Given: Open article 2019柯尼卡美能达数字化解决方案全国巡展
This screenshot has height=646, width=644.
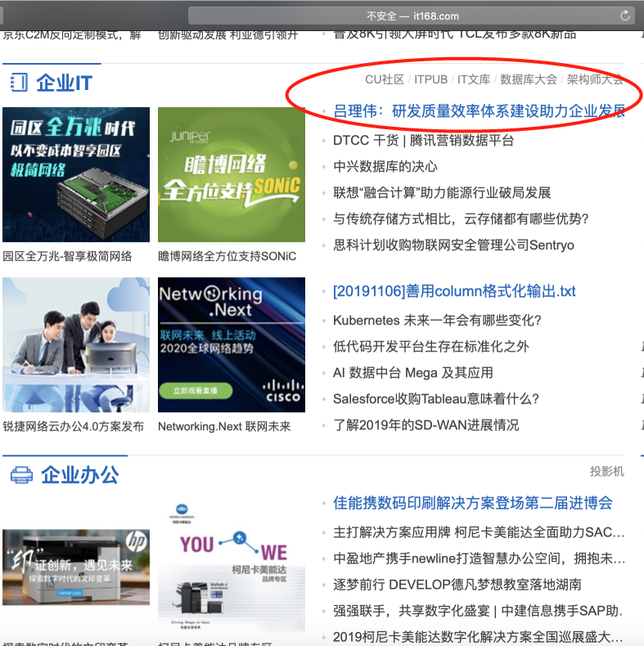Looking at the screenshot, I should tap(478, 637).
